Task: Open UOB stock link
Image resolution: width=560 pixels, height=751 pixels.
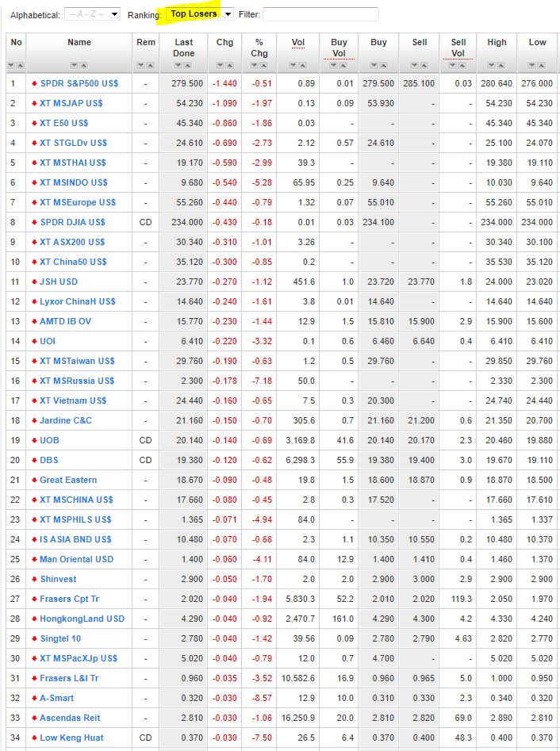Action: (x=49, y=440)
